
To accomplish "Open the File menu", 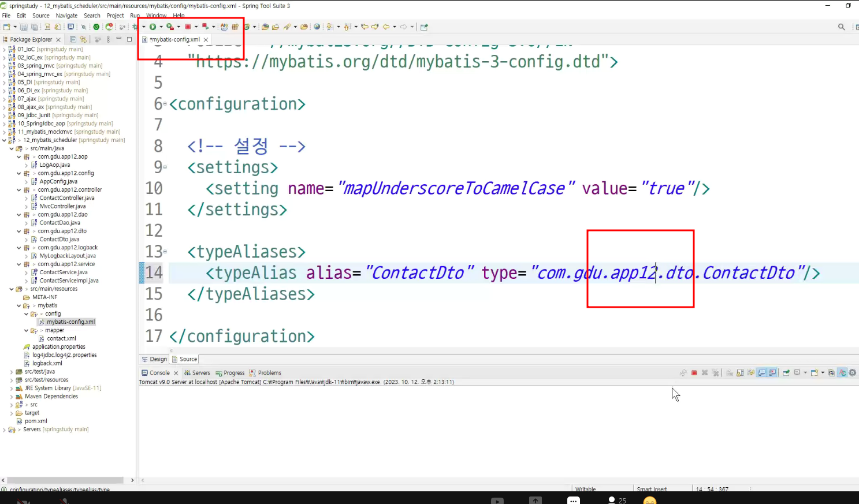I will click(x=6, y=16).
